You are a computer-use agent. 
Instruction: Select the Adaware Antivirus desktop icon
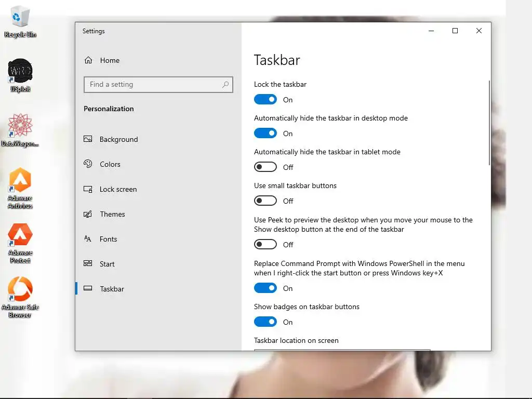20,188
